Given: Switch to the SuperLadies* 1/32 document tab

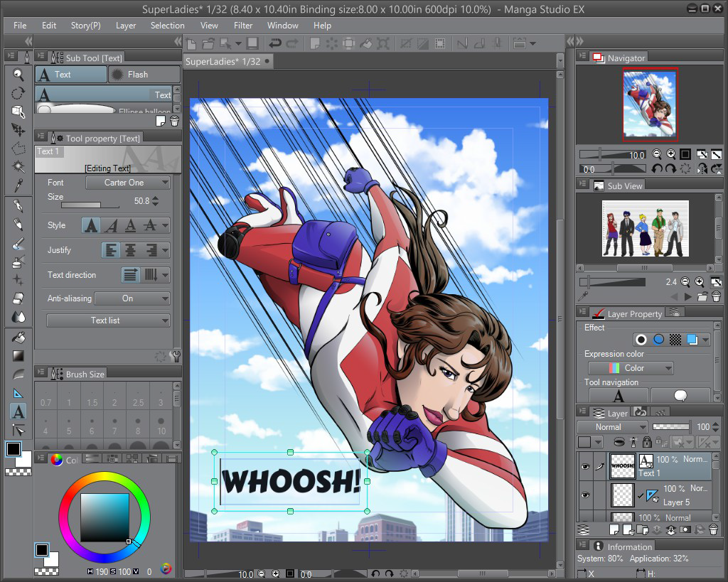Looking at the screenshot, I should tap(223, 61).
